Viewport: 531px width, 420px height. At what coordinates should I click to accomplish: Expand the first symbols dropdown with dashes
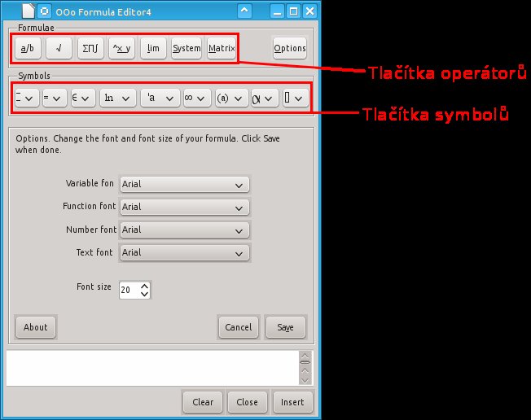click(27, 98)
